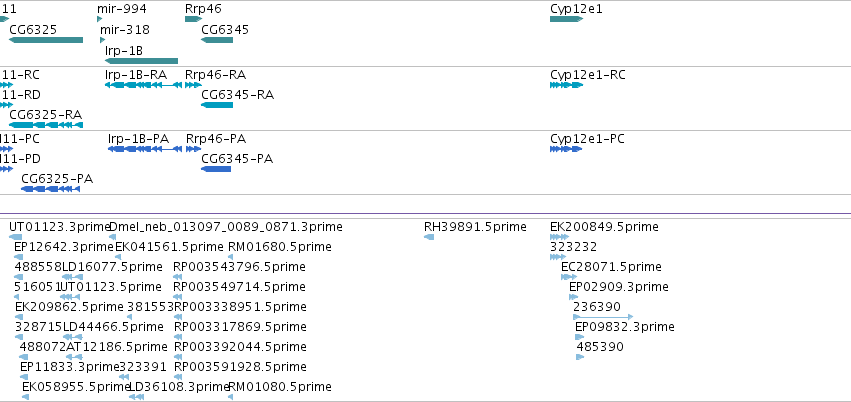Select the UT01123.3prime EST label

59,227
